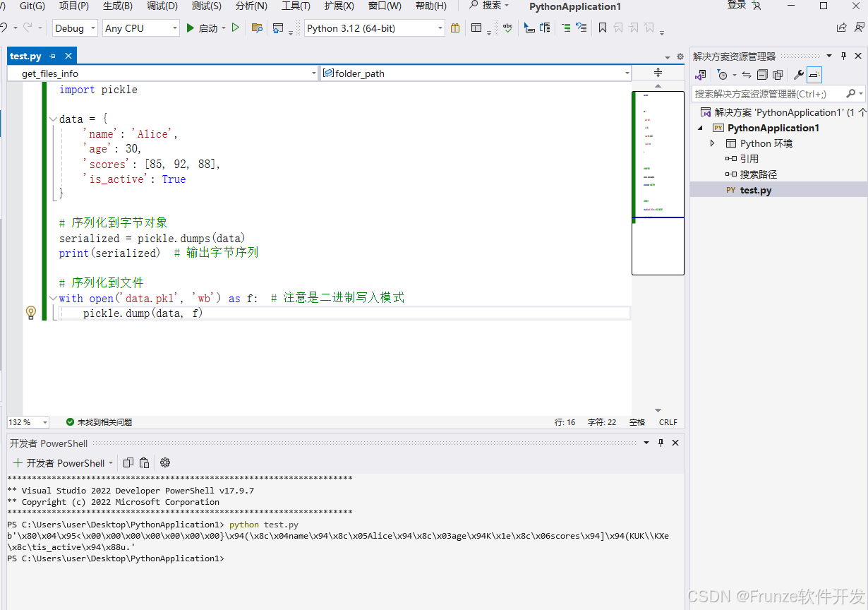Open the 调试(D) menu

click(162, 6)
